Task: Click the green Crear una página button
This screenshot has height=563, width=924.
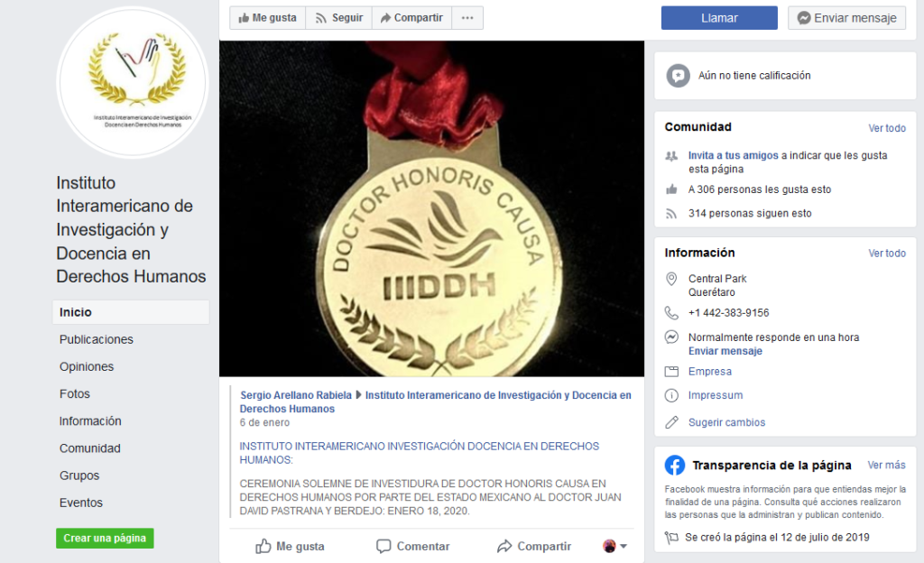Action: tap(105, 539)
